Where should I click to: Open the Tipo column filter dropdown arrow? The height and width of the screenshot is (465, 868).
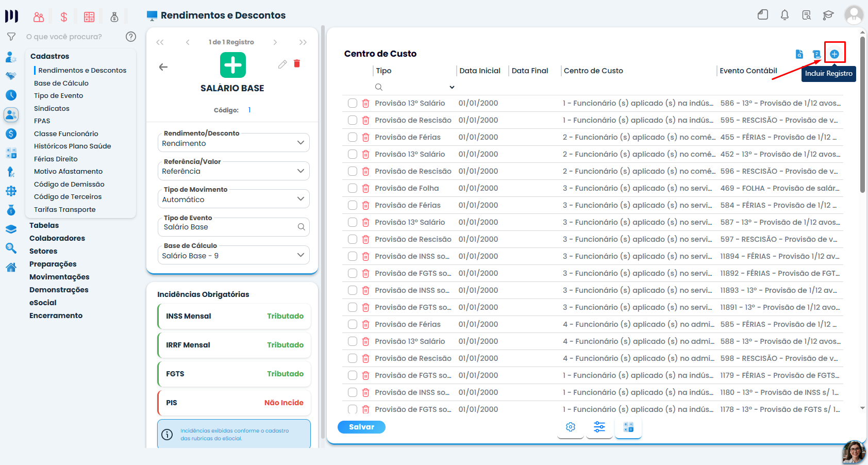(452, 87)
